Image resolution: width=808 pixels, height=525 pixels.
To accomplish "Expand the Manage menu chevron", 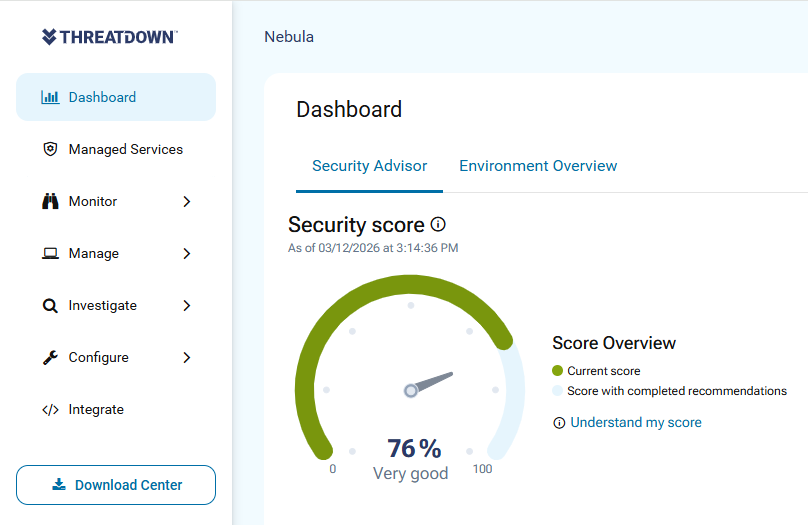I will [x=187, y=253].
